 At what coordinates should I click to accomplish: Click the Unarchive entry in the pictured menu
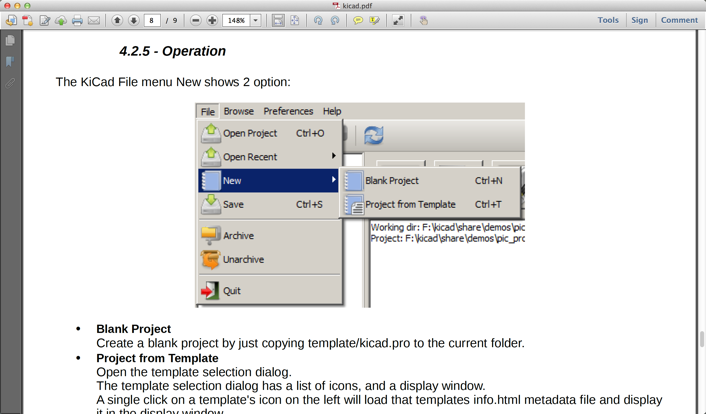[270, 259]
